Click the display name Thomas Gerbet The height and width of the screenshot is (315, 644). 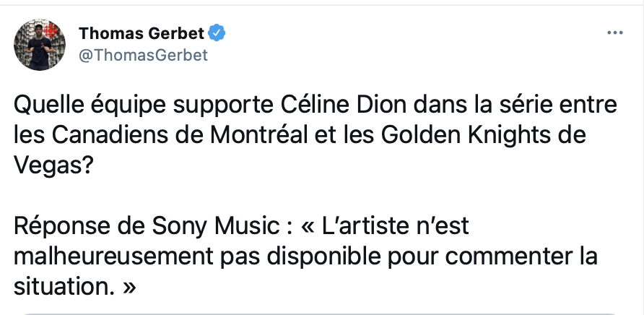tap(141, 33)
